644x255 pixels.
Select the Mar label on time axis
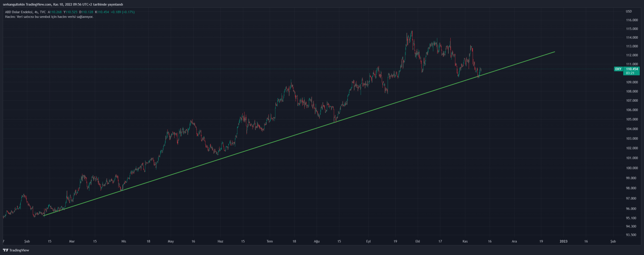tap(72, 241)
